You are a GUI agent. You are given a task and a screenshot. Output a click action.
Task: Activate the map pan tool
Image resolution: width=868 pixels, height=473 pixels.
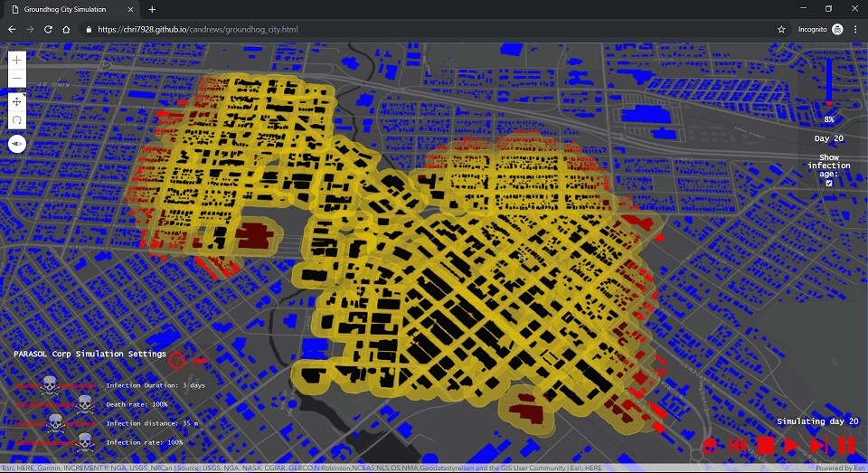[16, 101]
